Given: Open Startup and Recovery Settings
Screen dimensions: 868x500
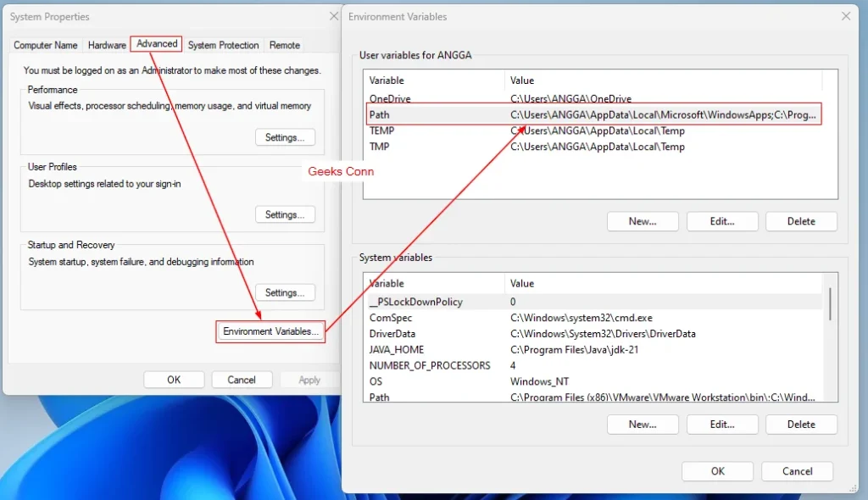Looking at the screenshot, I should [x=285, y=292].
